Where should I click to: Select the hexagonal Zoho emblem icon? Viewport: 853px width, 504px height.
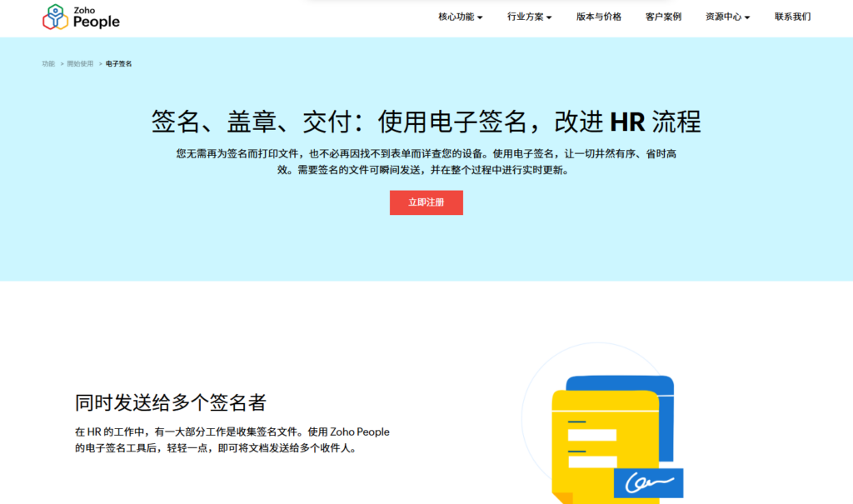point(55,17)
